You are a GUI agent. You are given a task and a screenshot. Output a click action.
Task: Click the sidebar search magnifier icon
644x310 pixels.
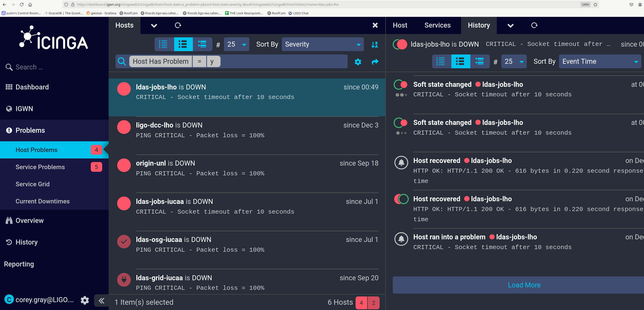9,67
